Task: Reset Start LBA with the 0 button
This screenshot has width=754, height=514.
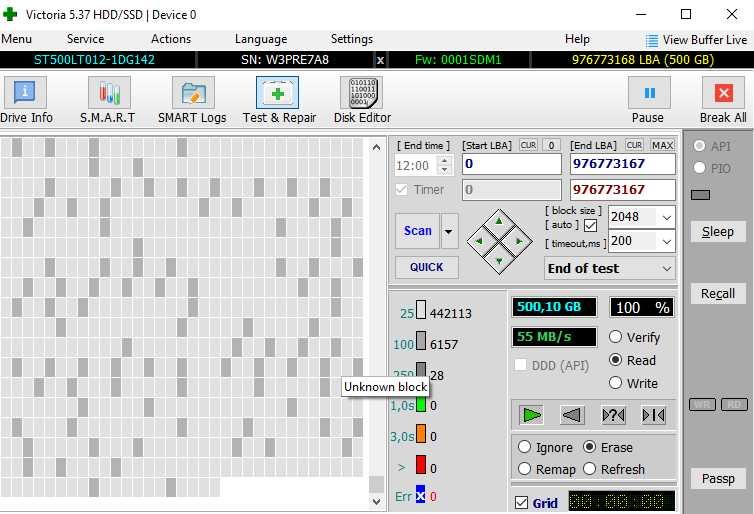Action: (552, 145)
